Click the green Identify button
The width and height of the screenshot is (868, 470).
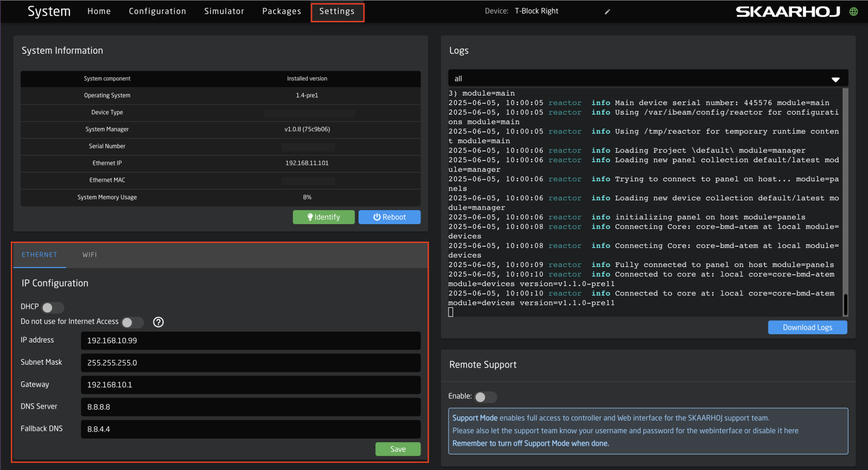point(324,217)
